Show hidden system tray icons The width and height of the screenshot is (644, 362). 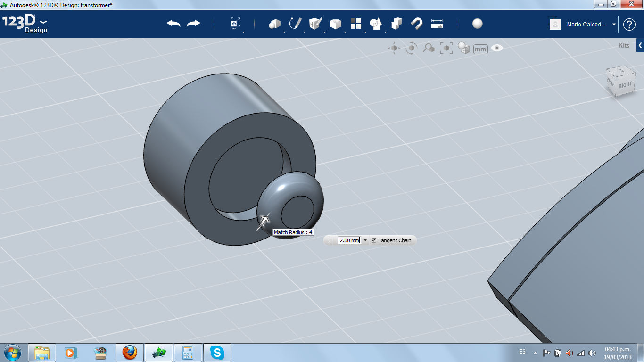pos(535,353)
